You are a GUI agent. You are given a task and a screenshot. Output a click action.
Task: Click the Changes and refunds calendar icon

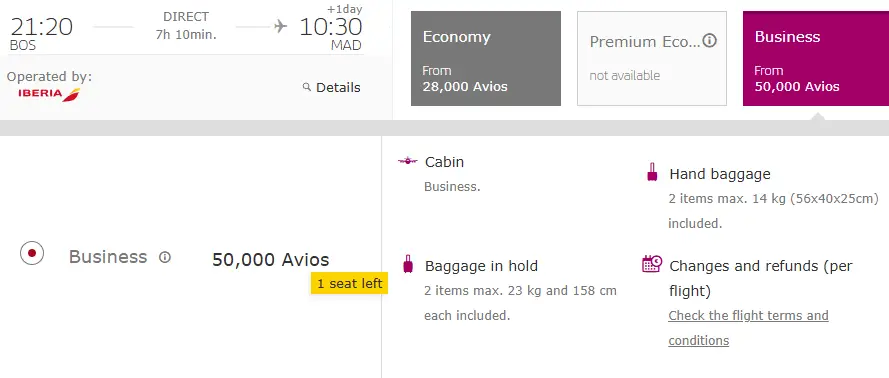pos(652,264)
